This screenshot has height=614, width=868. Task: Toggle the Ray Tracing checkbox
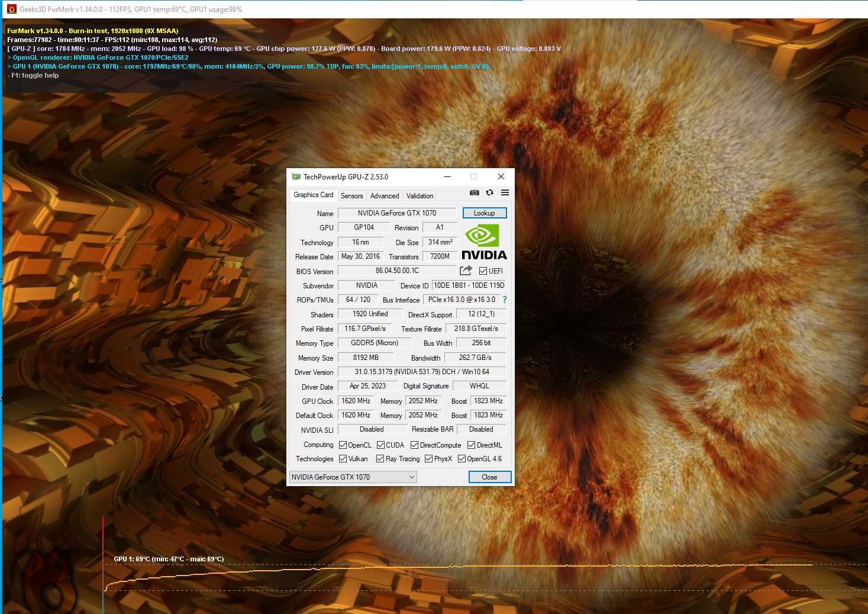point(380,459)
